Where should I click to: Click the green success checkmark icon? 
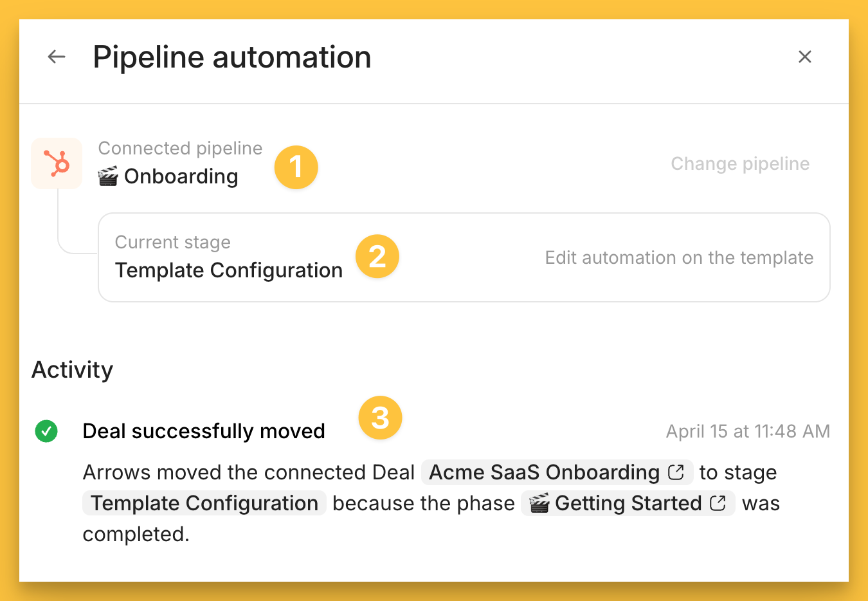coord(46,431)
